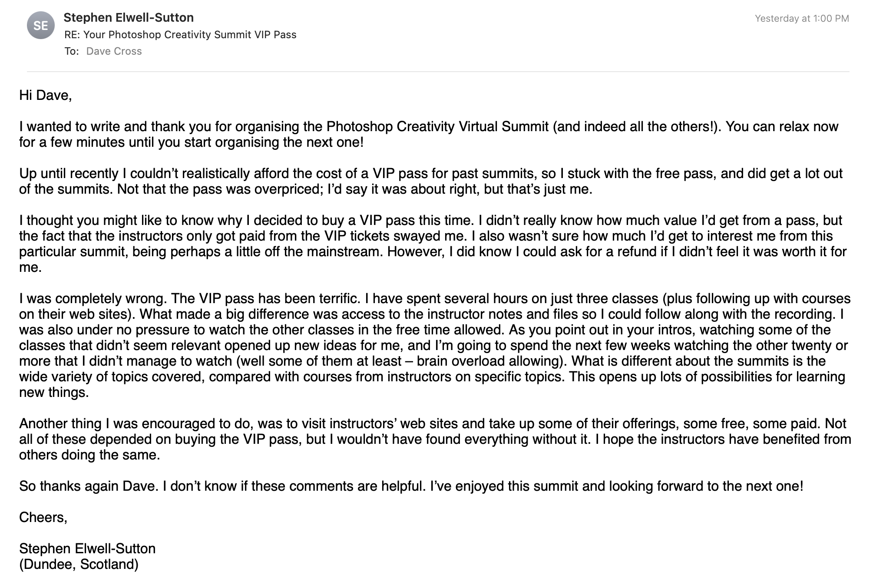Click sender name Stephen Elwell-Sutton in header
873x588 pixels.
coord(129,18)
